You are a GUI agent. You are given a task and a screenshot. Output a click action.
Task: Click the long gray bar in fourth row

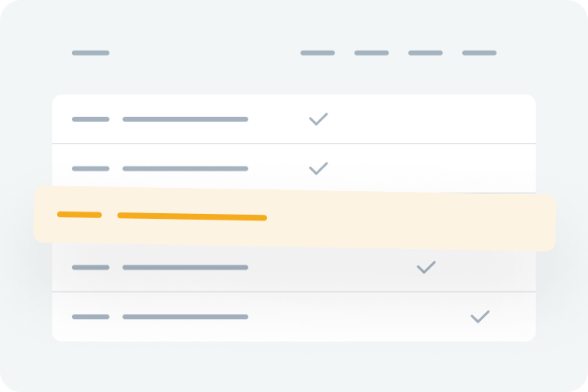pos(185,267)
